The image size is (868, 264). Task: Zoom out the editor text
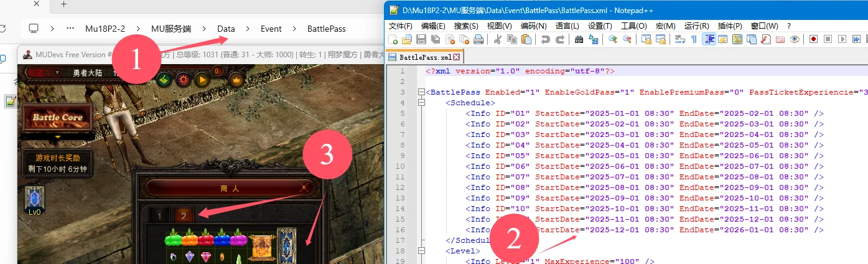point(627,39)
